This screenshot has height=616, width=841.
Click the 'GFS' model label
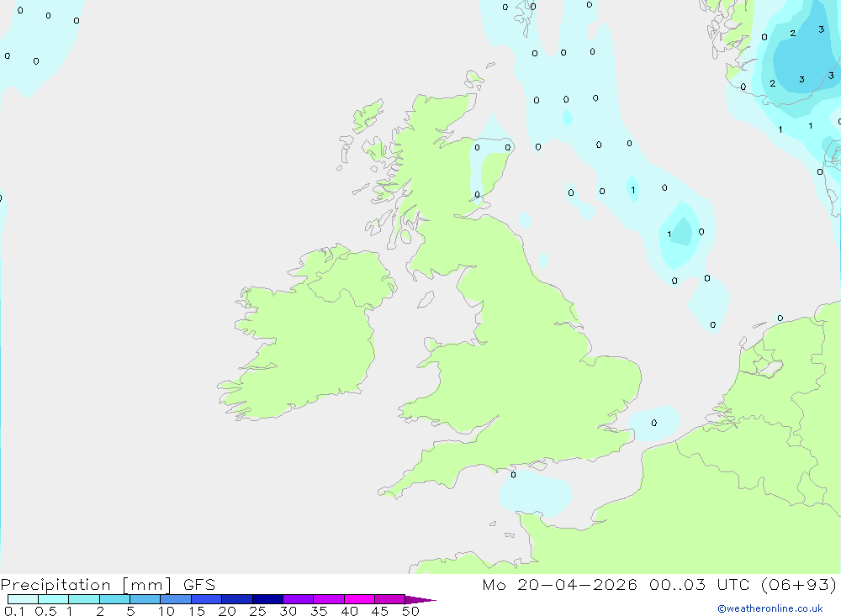199,585
